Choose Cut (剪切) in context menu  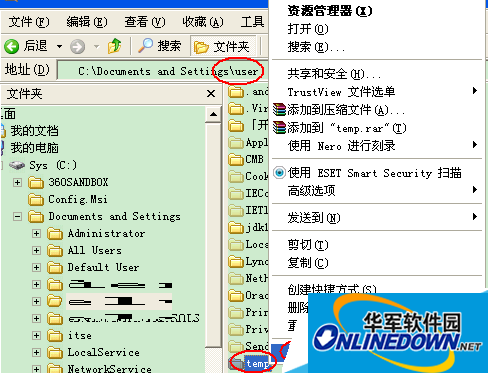pos(308,245)
